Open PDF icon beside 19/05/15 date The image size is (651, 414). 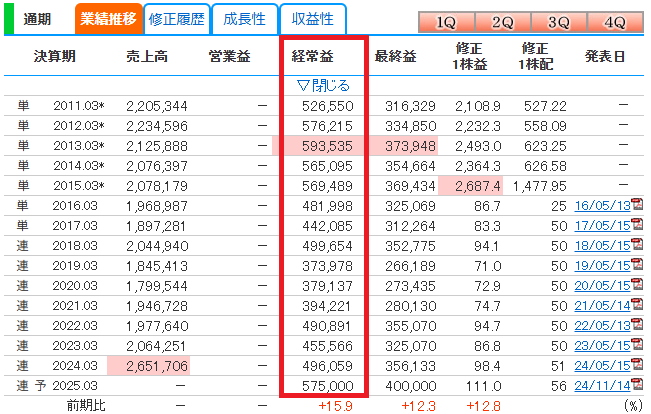(x=637, y=264)
